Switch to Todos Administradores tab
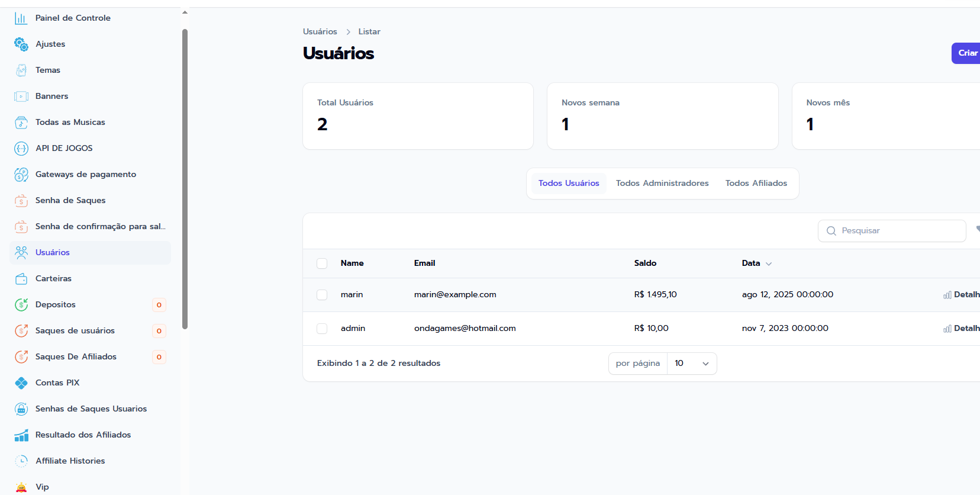 [662, 184]
